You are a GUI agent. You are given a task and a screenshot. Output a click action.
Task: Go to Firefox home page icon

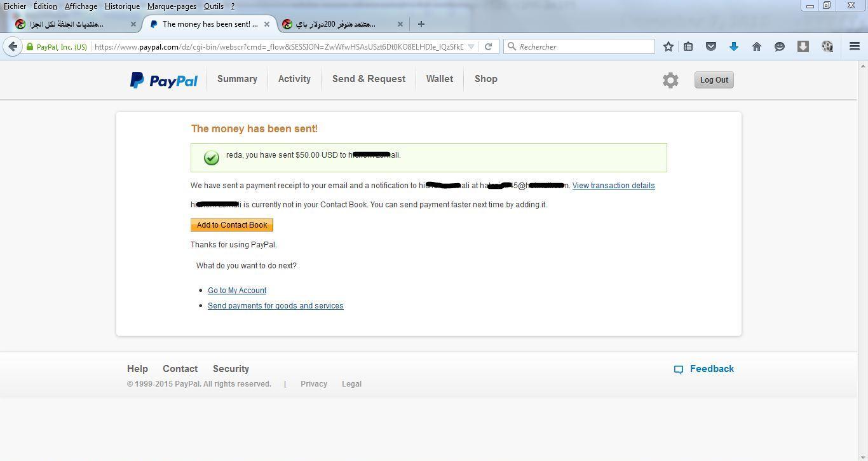(757, 46)
